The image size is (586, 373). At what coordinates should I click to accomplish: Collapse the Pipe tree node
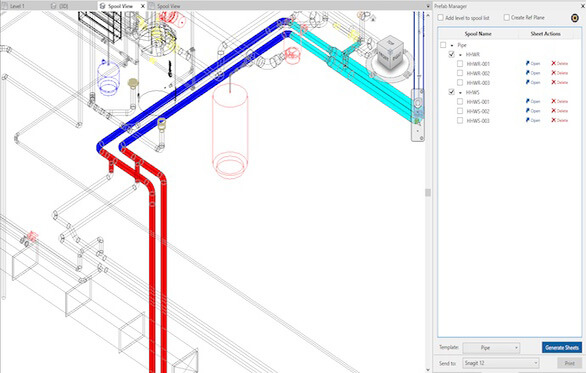(452, 45)
